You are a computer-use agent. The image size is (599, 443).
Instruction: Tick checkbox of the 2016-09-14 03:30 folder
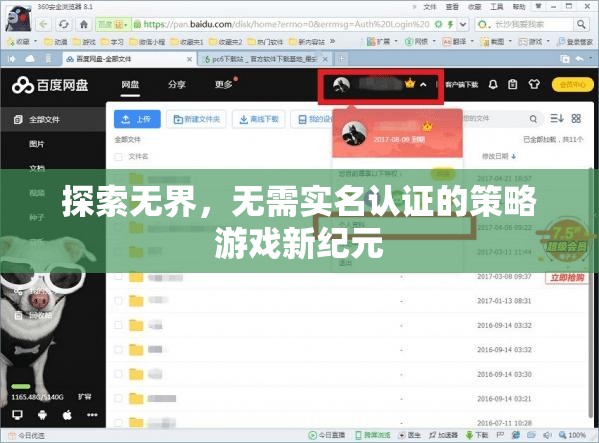click(118, 374)
